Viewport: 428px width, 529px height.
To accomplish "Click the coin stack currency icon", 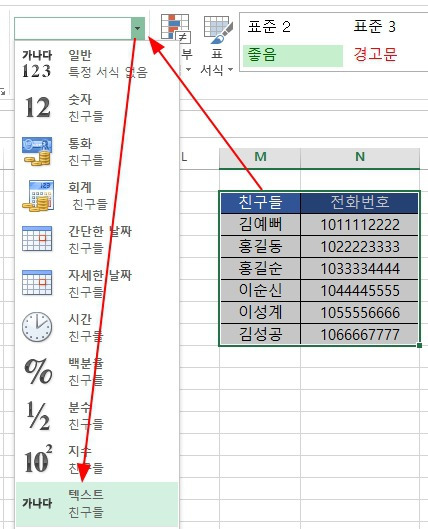I will 37,151.
